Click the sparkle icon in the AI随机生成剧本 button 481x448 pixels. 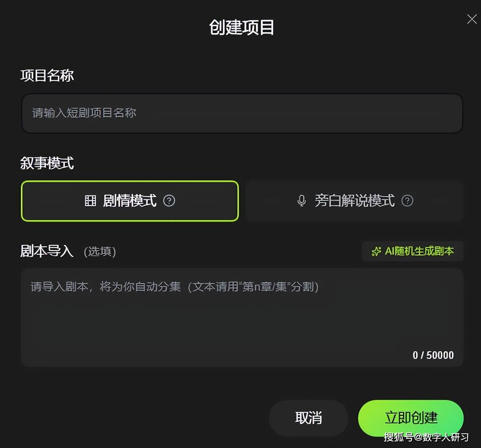tap(376, 251)
